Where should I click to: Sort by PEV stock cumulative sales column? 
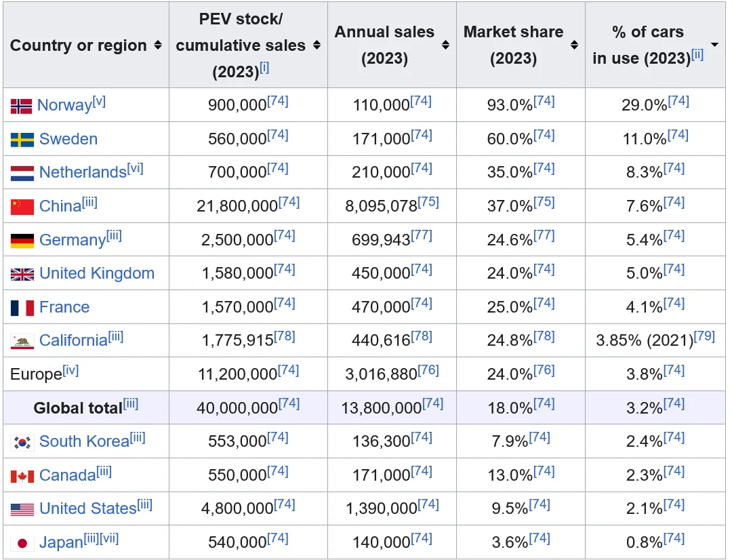click(x=317, y=45)
